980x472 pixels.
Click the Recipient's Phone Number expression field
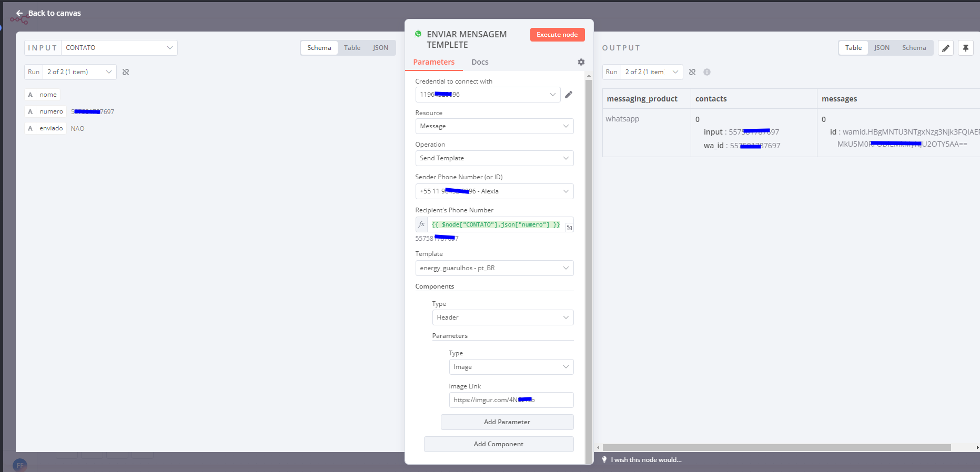point(495,224)
